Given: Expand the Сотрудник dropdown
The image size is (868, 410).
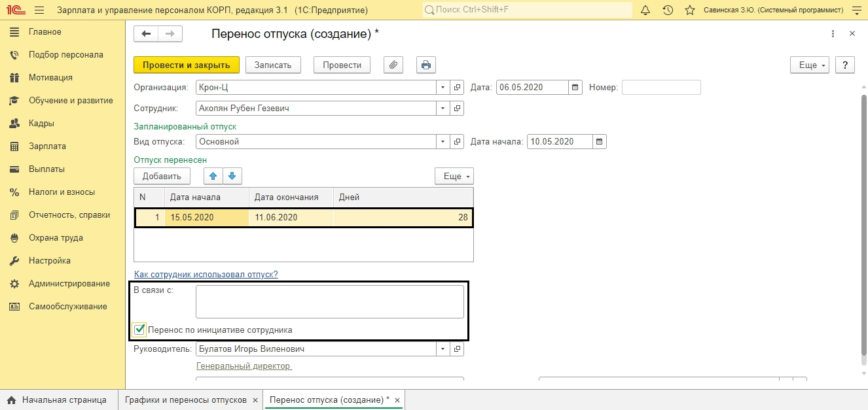Looking at the screenshot, I should 443,108.
